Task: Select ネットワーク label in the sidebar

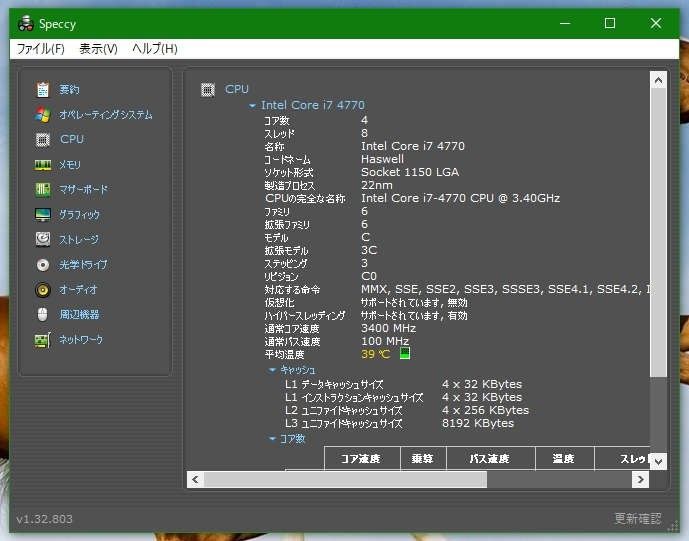Action: click(x=81, y=339)
